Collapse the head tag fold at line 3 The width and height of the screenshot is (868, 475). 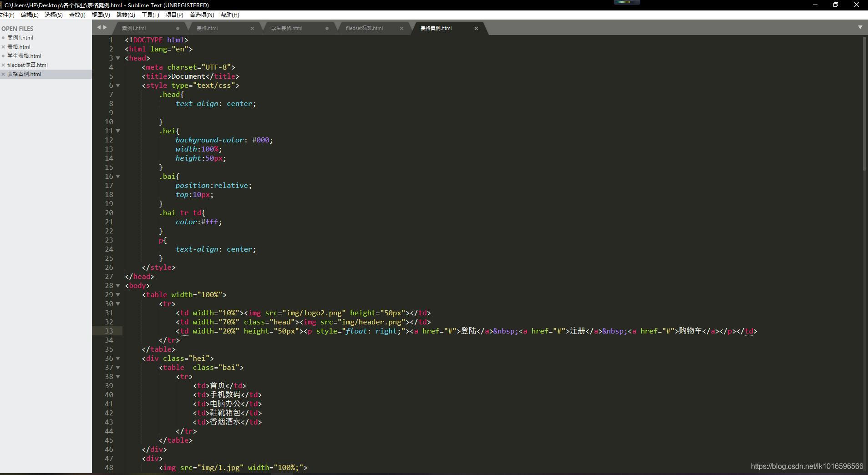118,58
